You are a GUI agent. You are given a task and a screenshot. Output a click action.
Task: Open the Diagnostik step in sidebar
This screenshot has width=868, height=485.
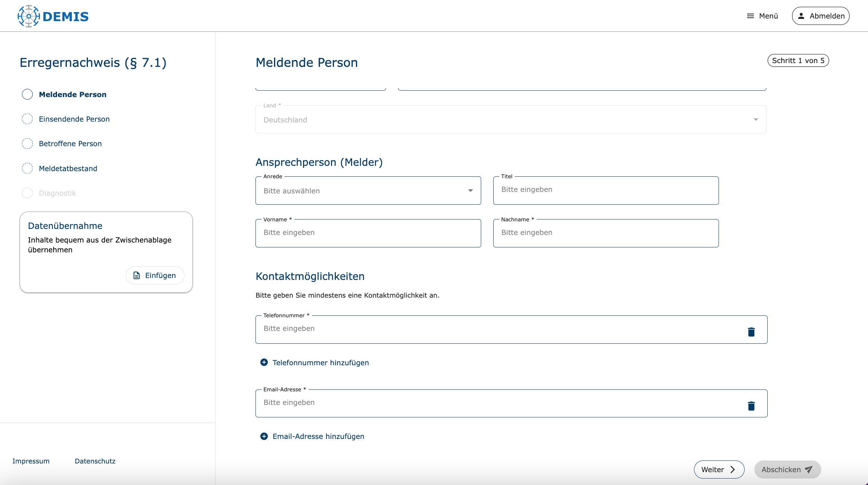click(x=57, y=193)
